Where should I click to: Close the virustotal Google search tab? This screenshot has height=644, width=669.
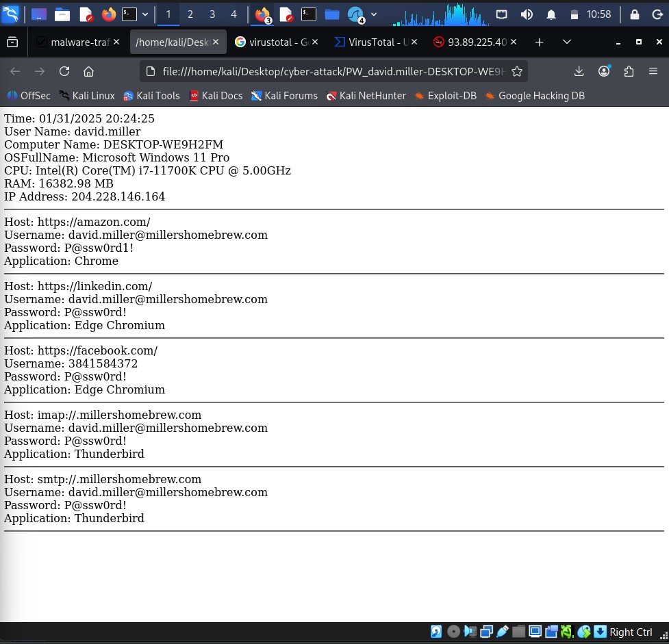click(315, 42)
